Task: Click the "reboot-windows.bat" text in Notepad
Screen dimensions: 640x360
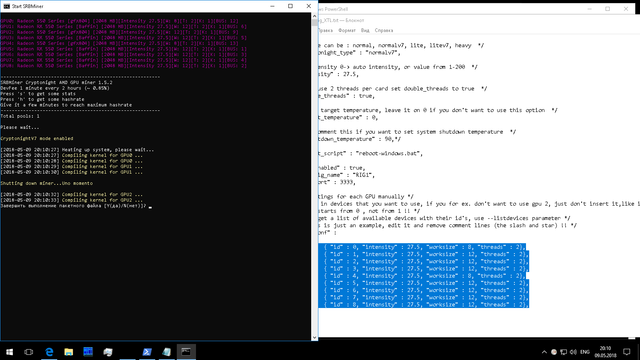Action: [x=388, y=153]
